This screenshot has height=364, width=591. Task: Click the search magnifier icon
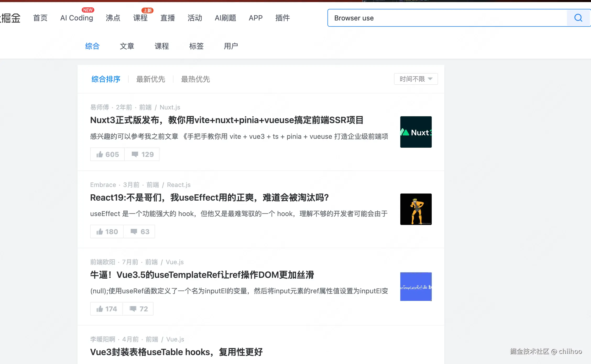coord(578,18)
